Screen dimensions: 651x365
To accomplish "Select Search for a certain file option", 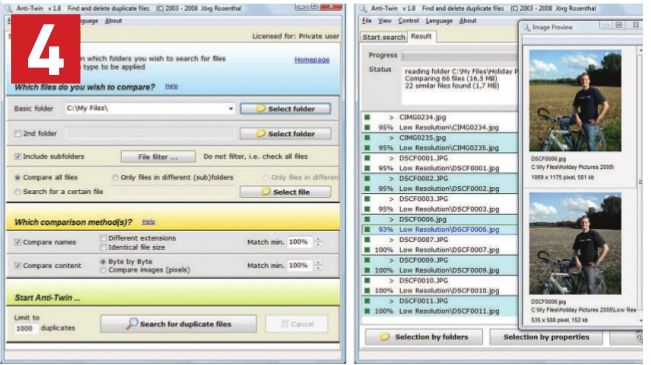I will (17, 192).
